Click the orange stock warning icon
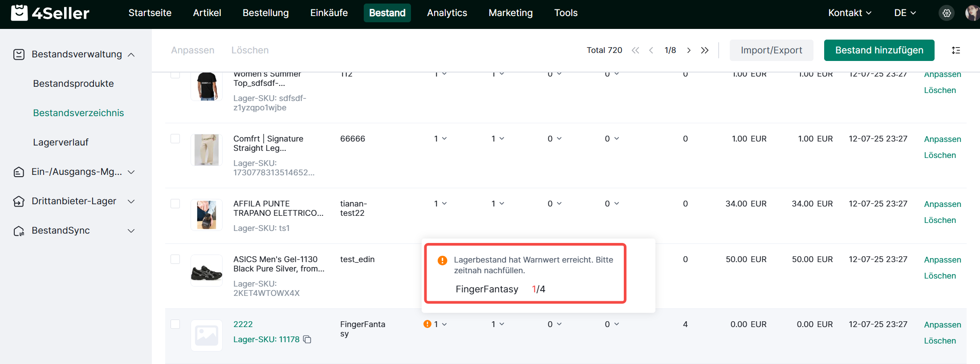The image size is (980, 364). tap(427, 324)
